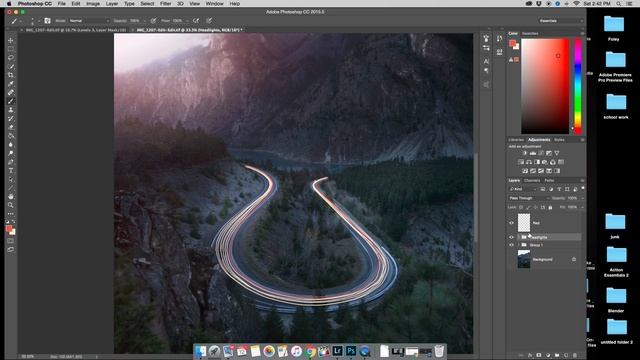
Task: Open Google Chrome from the Dock
Action: click(x=310, y=351)
